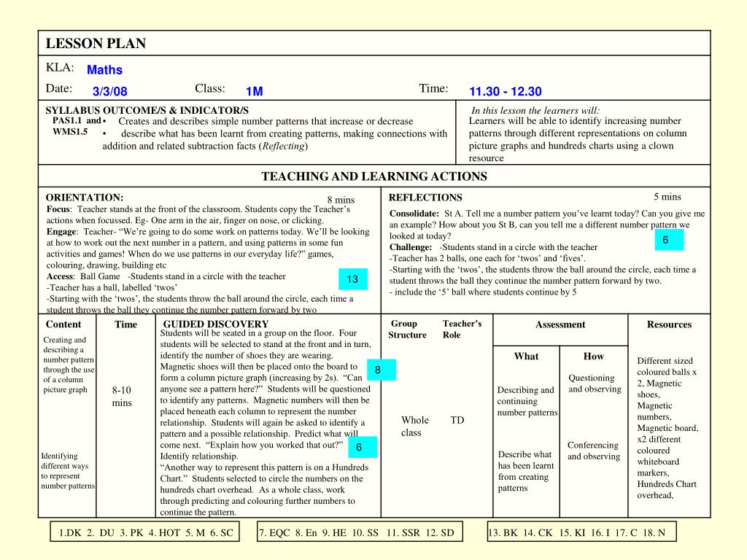Image resolution: width=747 pixels, height=560 pixels.
Task: Click the legend code "15. KI"
Action: pyautogui.click(x=572, y=533)
